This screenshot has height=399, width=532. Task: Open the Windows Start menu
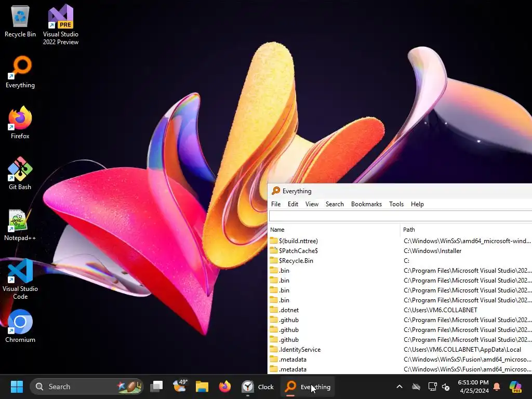(x=17, y=387)
